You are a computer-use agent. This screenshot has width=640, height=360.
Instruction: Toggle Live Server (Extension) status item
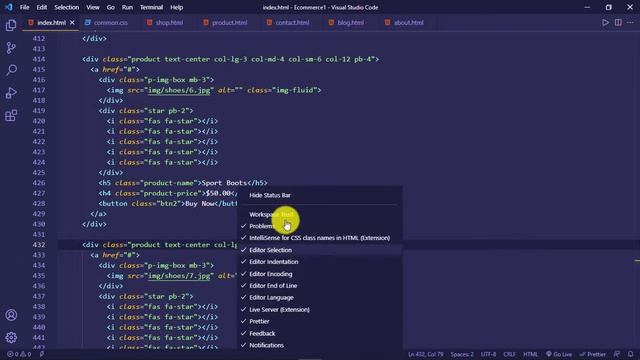[x=320, y=309]
